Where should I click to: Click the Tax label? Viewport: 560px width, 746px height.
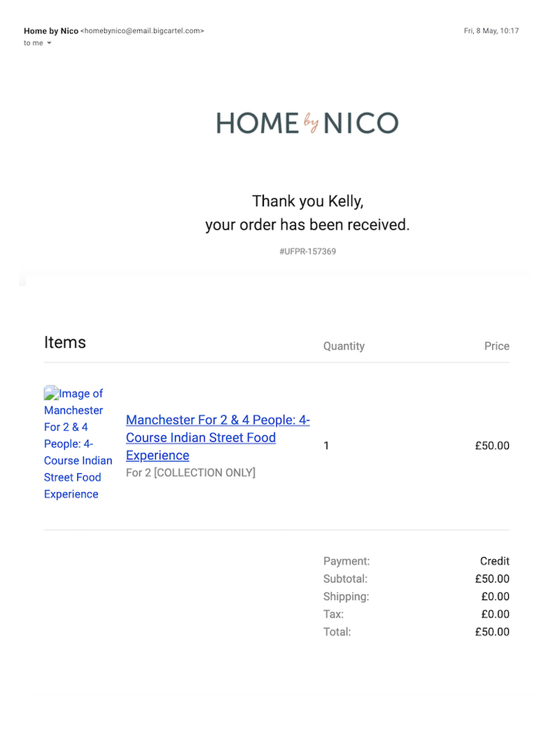(x=333, y=614)
